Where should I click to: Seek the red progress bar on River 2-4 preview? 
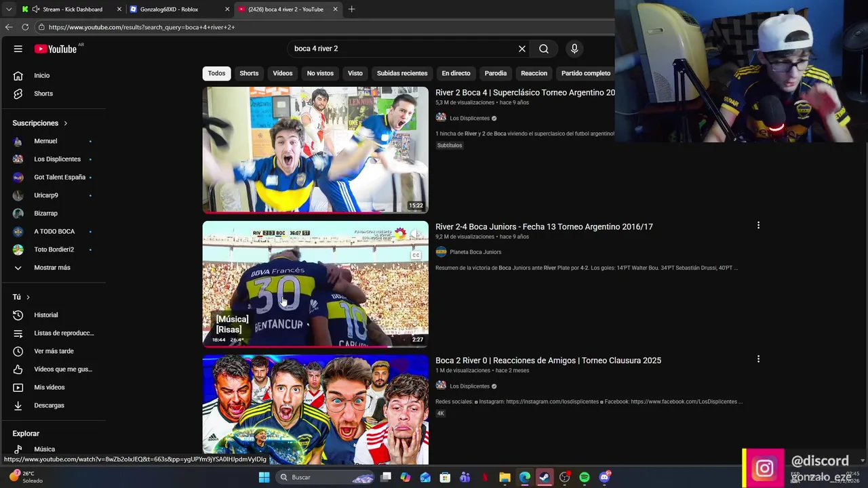coord(315,346)
